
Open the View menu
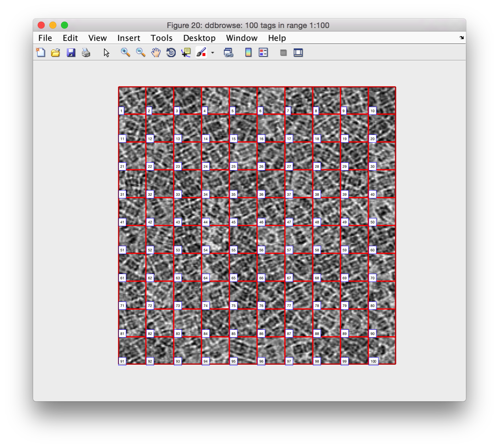point(97,38)
